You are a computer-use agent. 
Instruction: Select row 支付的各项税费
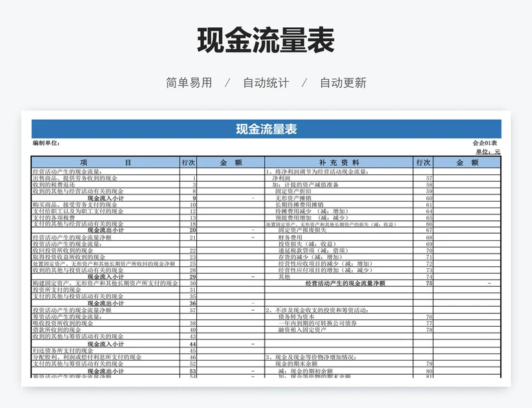point(54,218)
